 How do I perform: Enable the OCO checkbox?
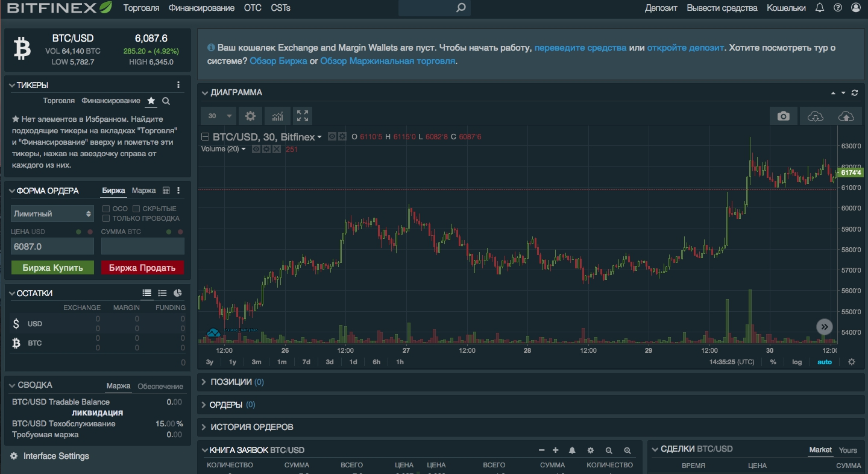click(106, 209)
